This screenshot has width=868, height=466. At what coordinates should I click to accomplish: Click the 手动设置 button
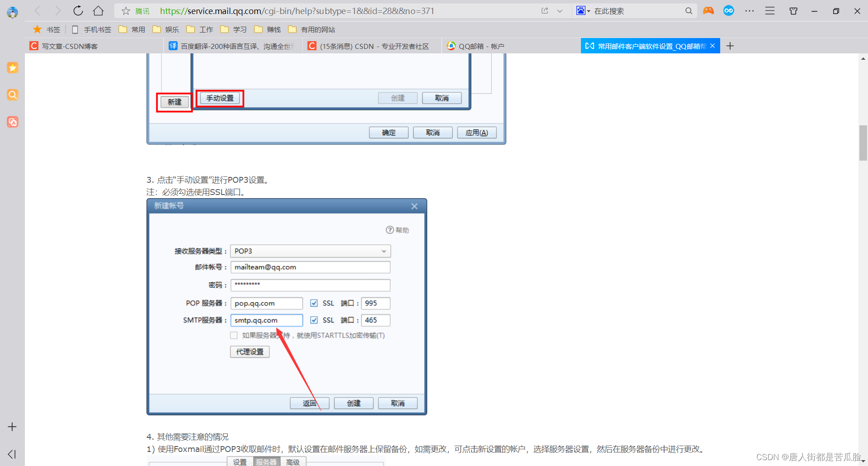(x=220, y=98)
